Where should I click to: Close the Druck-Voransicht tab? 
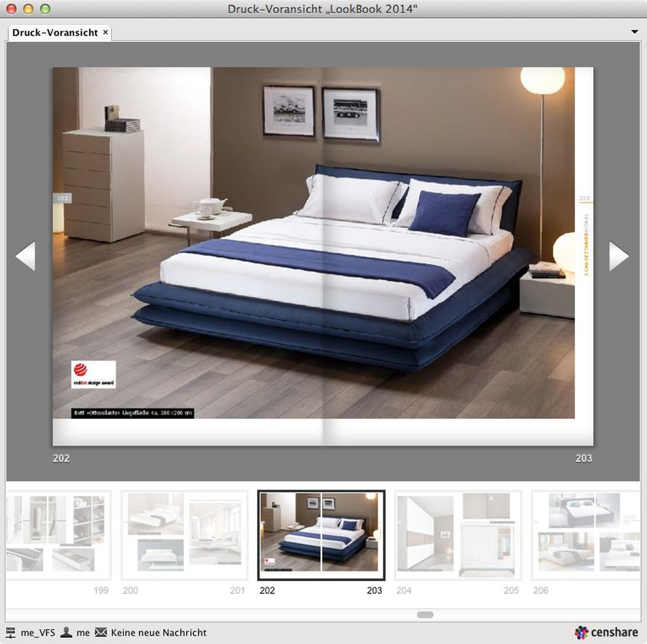(106, 32)
